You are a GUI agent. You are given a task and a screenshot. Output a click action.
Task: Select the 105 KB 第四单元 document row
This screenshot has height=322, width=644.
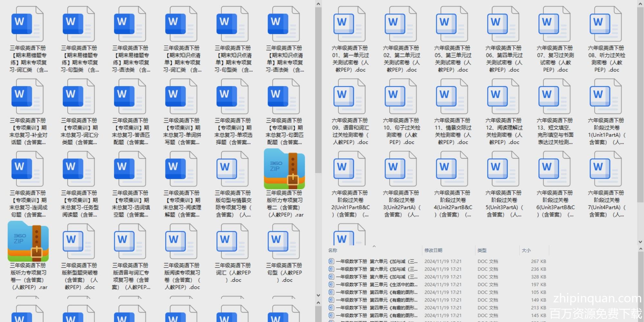coord(377,292)
